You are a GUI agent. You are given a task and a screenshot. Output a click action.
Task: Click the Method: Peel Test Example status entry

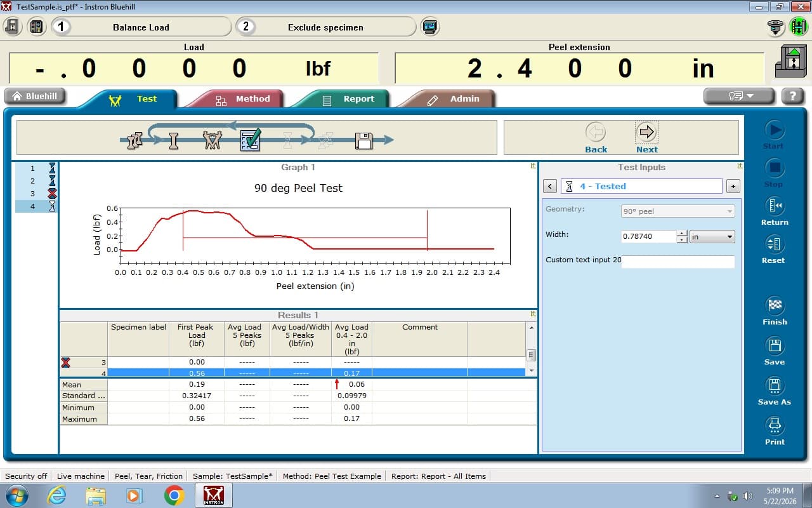pos(332,476)
